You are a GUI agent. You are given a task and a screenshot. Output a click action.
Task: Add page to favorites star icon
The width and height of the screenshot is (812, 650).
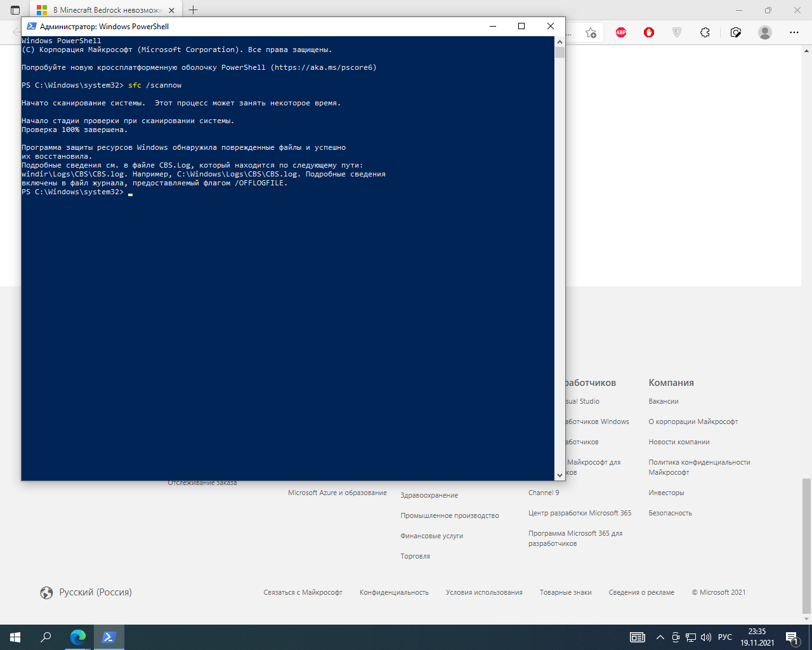coord(591,32)
